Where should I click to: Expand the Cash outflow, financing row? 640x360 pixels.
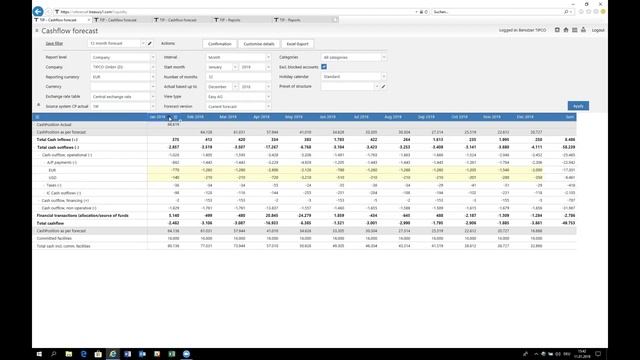tap(40, 200)
